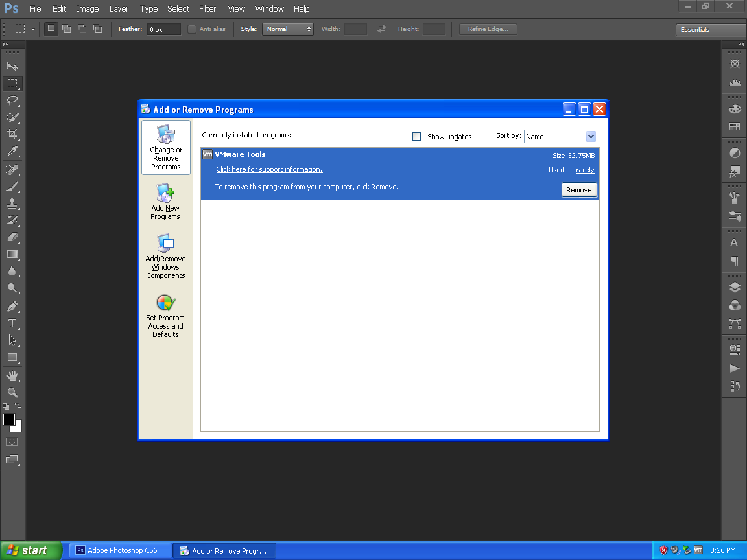The height and width of the screenshot is (560, 747).
Task: Open the Essentials workspace switcher
Action: [x=711, y=30]
